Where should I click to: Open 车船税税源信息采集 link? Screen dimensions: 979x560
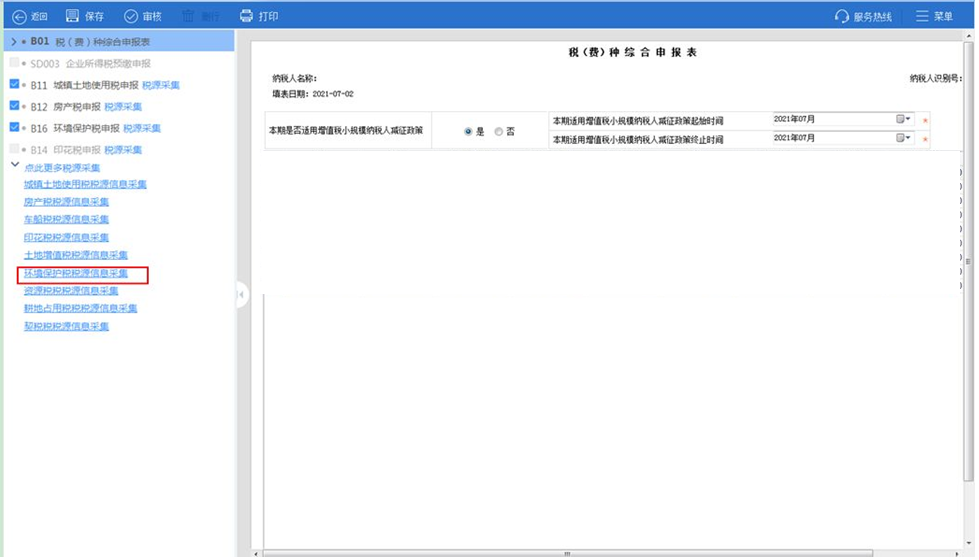click(x=66, y=219)
